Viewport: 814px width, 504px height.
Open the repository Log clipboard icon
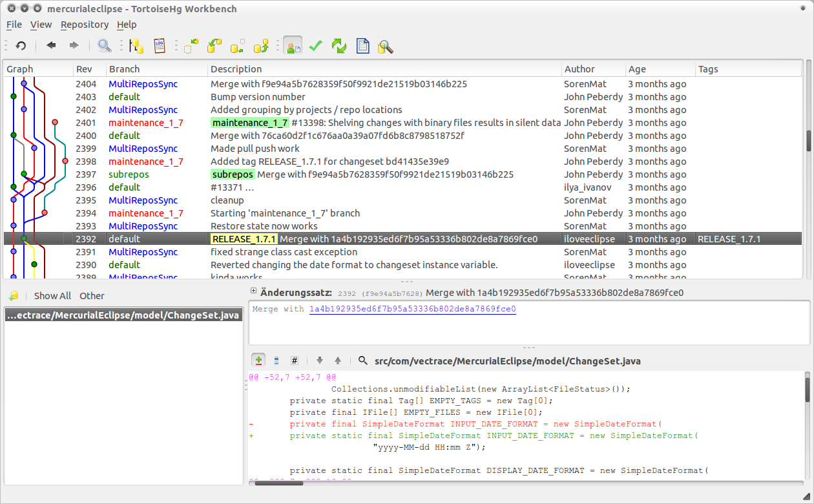[159, 46]
